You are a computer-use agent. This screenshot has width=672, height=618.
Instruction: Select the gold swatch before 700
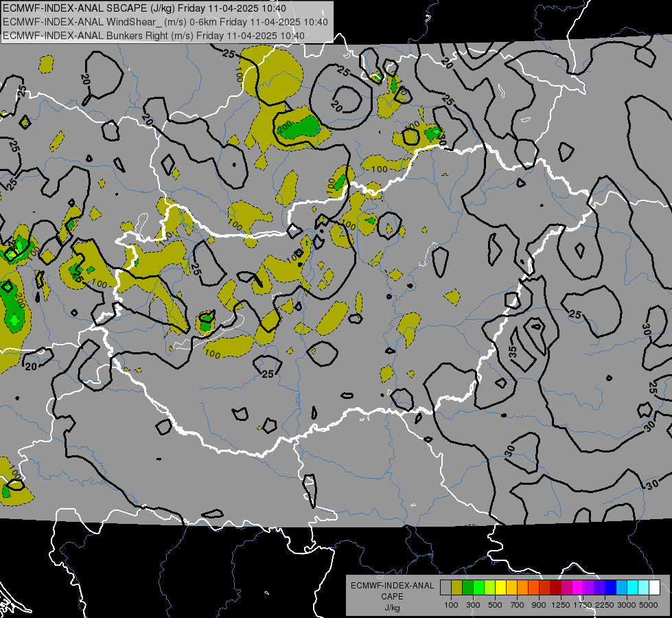tap(511, 588)
